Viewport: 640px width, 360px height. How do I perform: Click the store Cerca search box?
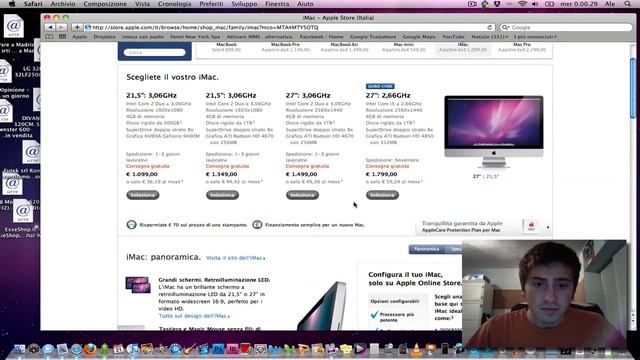(x=154, y=52)
